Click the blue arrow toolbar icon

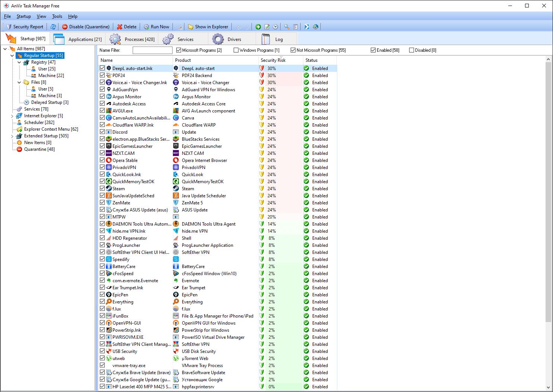coord(307,27)
